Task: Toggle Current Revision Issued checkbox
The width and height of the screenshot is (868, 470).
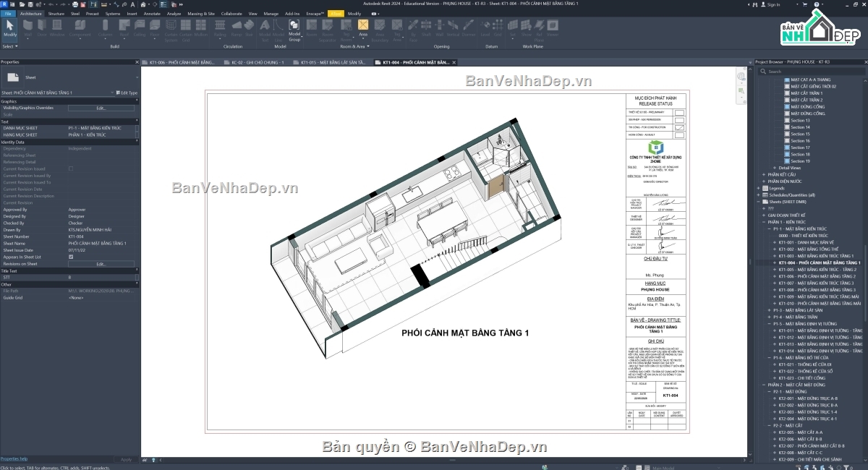Action: pyautogui.click(x=71, y=168)
